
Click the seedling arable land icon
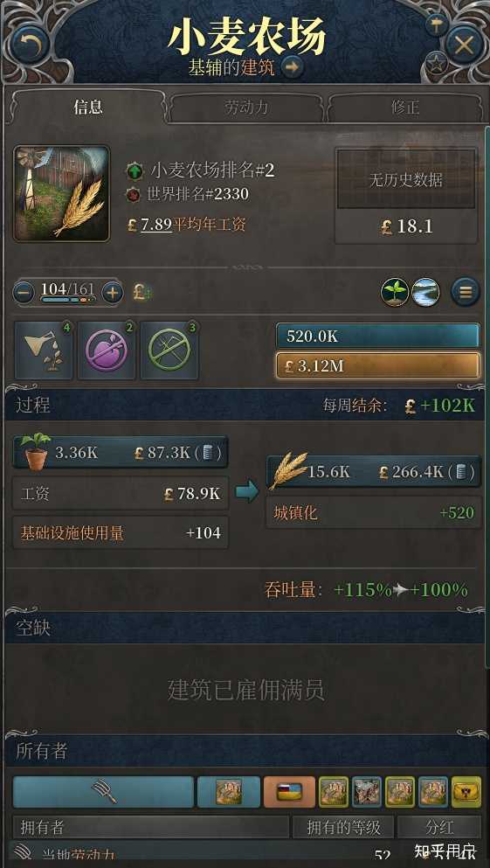point(395,292)
